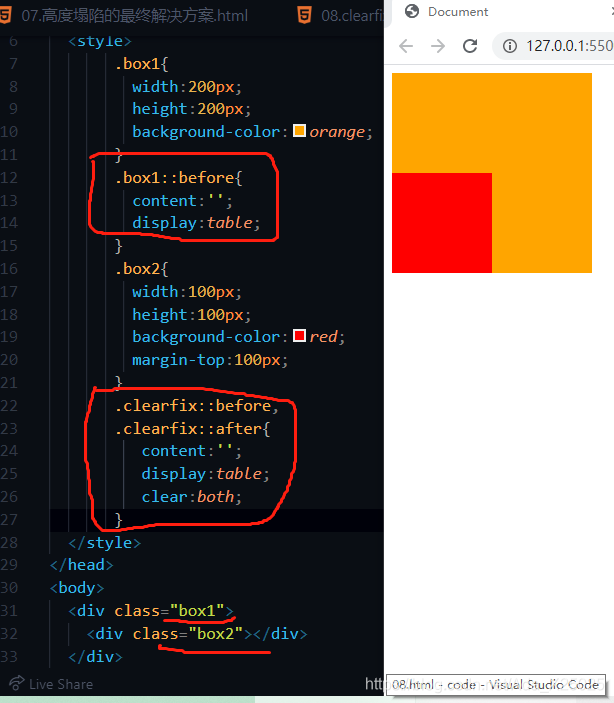
Task: Click the closing </style> tag
Action: pyautogui.click(x=105, y=542)
